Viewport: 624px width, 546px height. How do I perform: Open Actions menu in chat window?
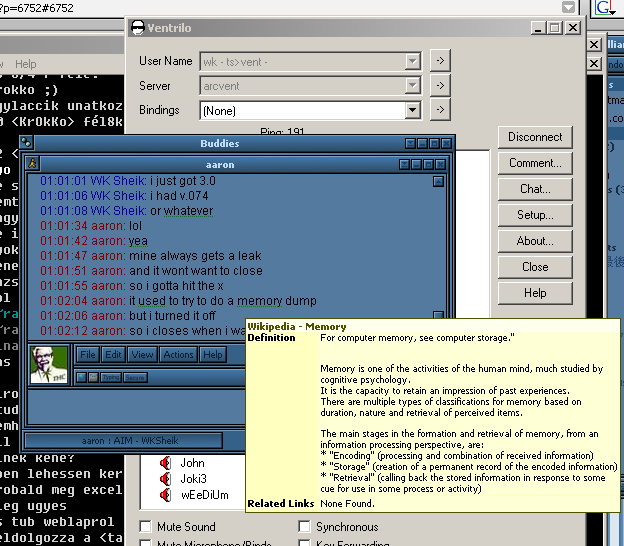178,355
